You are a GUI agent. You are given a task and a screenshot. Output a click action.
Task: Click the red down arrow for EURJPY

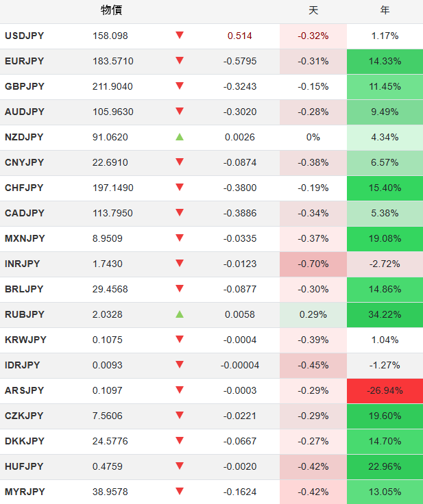180,61
